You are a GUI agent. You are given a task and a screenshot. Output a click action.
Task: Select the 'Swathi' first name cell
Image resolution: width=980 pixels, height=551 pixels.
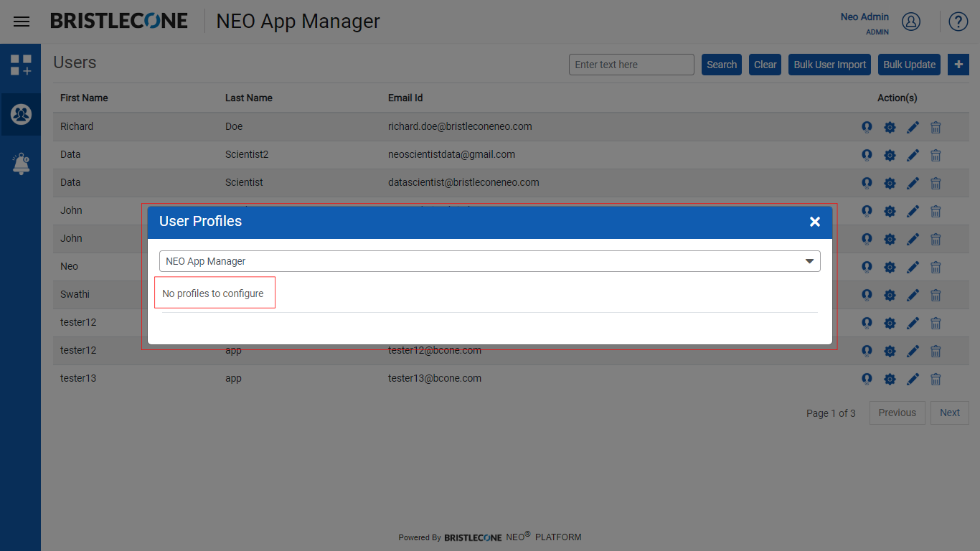coord(75,294)
